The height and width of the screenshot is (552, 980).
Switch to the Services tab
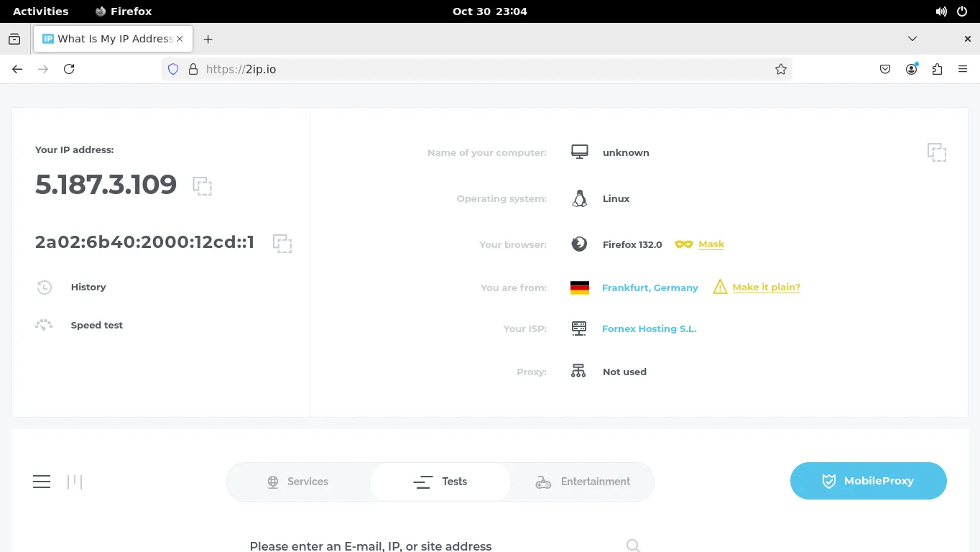[297, 482]
